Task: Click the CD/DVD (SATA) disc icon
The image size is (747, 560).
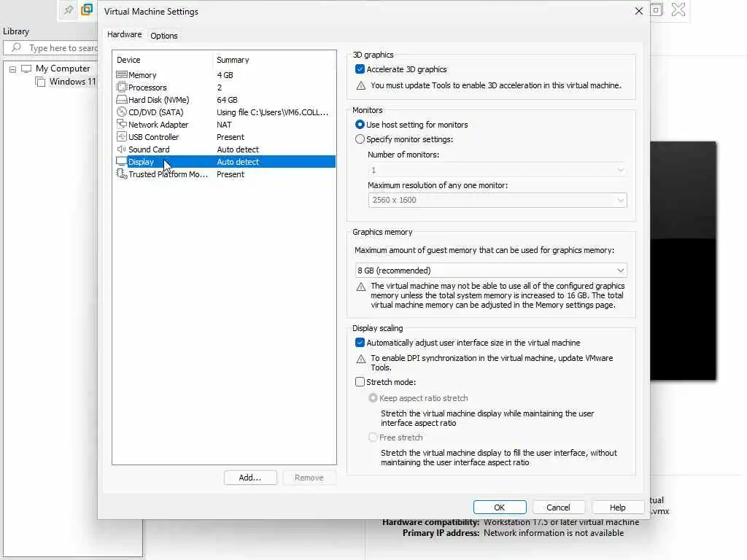Action: coord(122,112)
